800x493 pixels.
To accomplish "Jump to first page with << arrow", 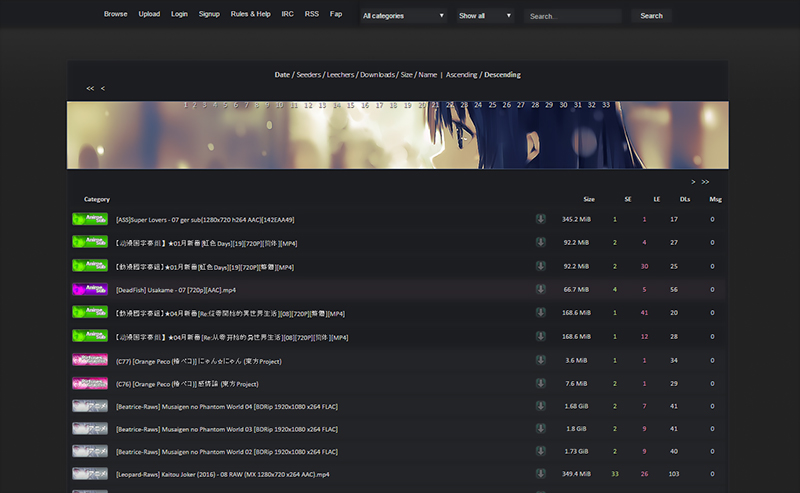I will coord(90,88).
